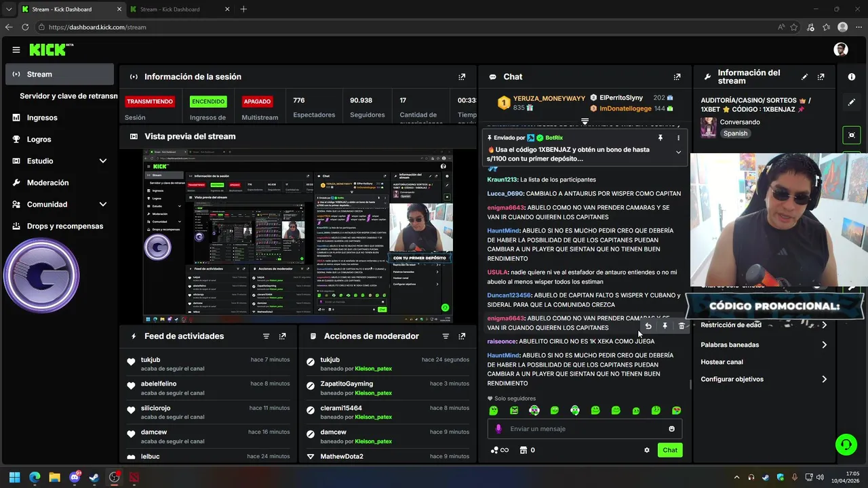Open File Explorer from the taskbar

54,477
